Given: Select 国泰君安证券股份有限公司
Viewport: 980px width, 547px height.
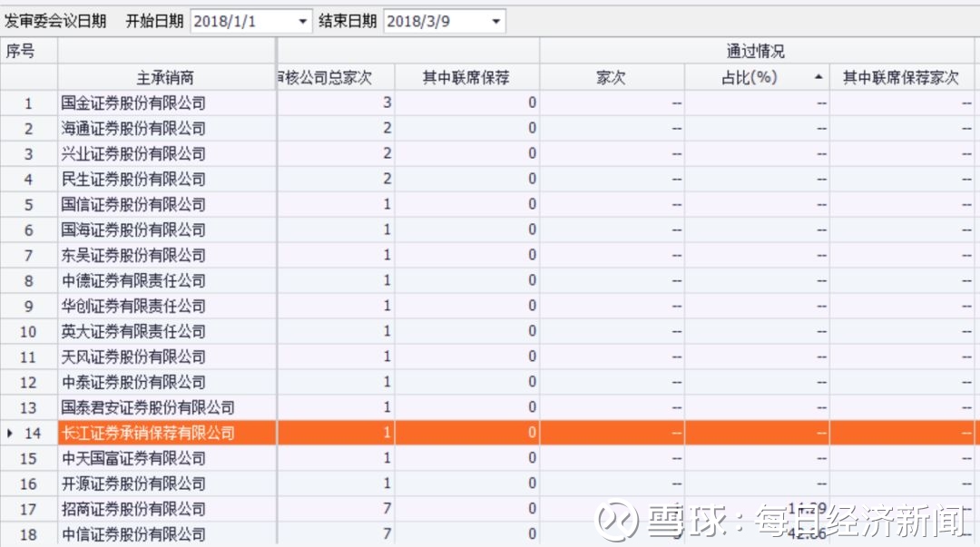Looking at the screenshot, I should [x=148, y=407].
